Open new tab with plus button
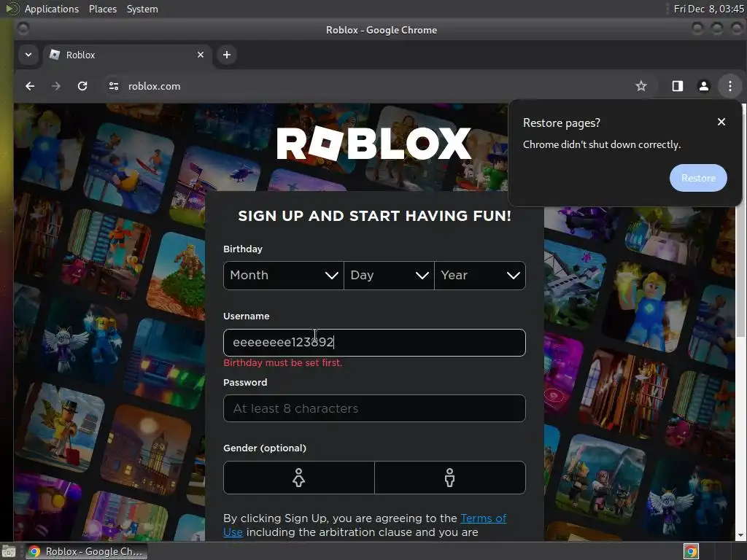Image resolution: width=747 pixels, height=560 pixels. [227, 55]
